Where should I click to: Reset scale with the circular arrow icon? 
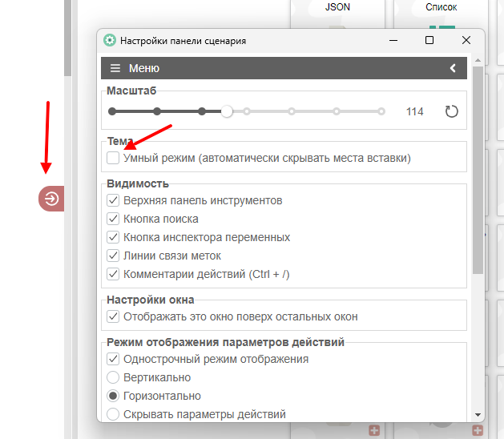pos(451,111)
